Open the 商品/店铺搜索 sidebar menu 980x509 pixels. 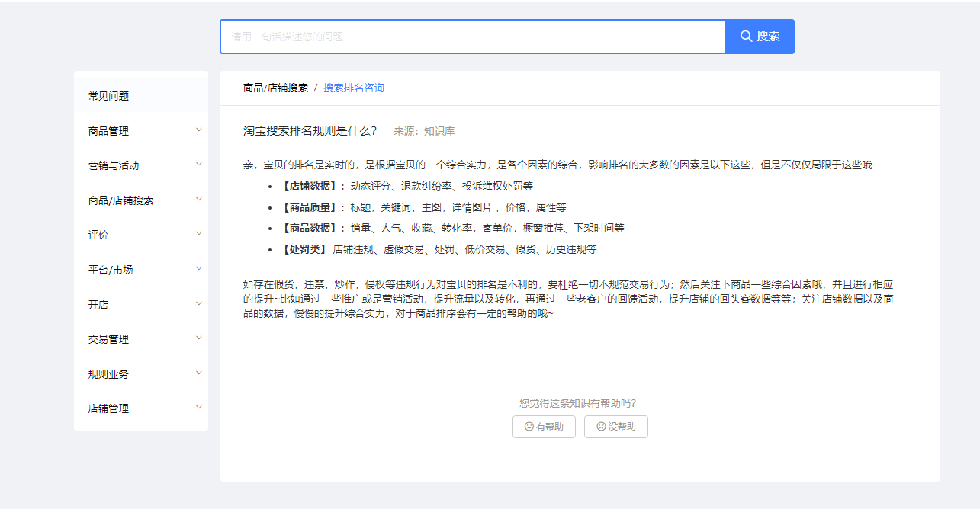pos(141,200)
